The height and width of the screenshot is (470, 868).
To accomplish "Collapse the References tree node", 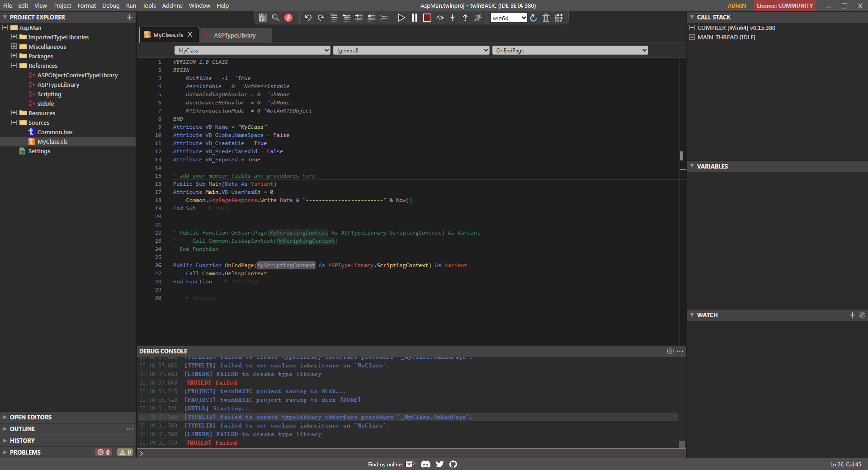I will (14, 66).
